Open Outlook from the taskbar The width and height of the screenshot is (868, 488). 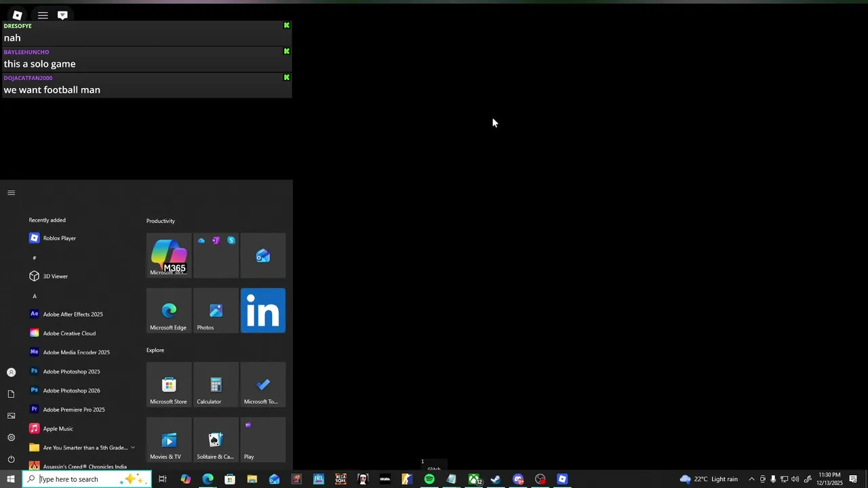[274, 479]
